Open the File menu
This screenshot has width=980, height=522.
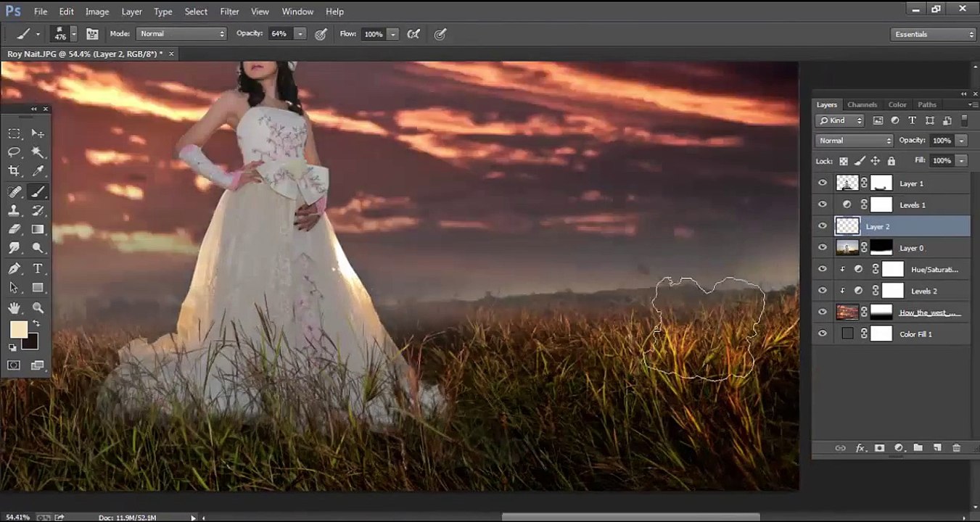coord(41,12)
